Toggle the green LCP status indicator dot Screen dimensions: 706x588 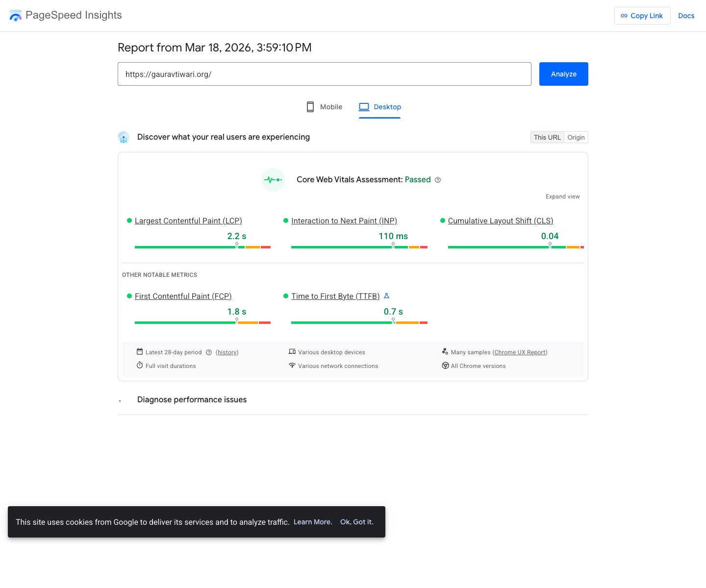click(x=129, y=220)
